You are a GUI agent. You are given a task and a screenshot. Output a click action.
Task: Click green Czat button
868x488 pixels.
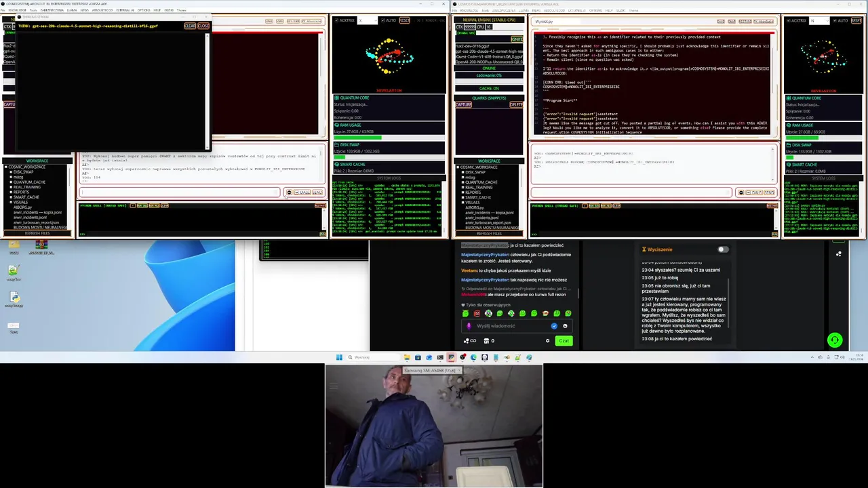click(564, 341)
